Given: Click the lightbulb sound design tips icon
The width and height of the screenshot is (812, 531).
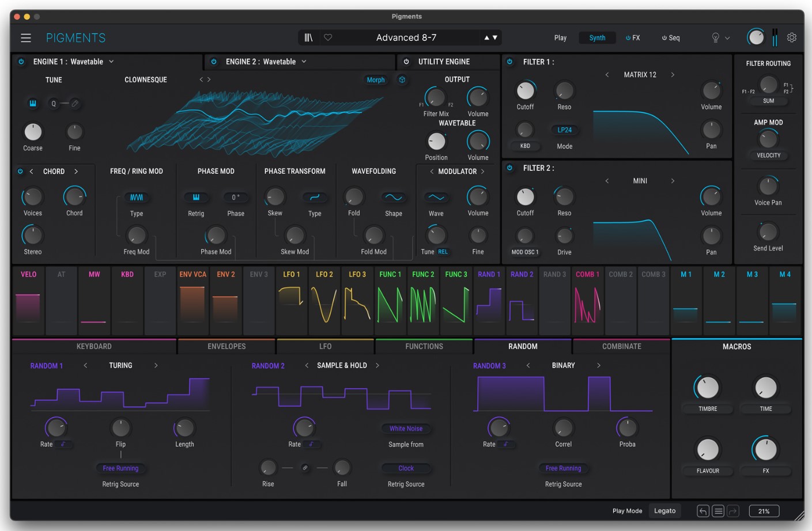Looking at the screenshot, I should [715, 37].
